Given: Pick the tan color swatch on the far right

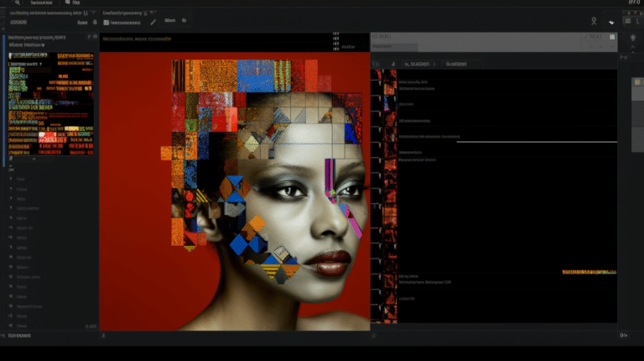Looking at the screenshot, I should [x=637, y=82].
